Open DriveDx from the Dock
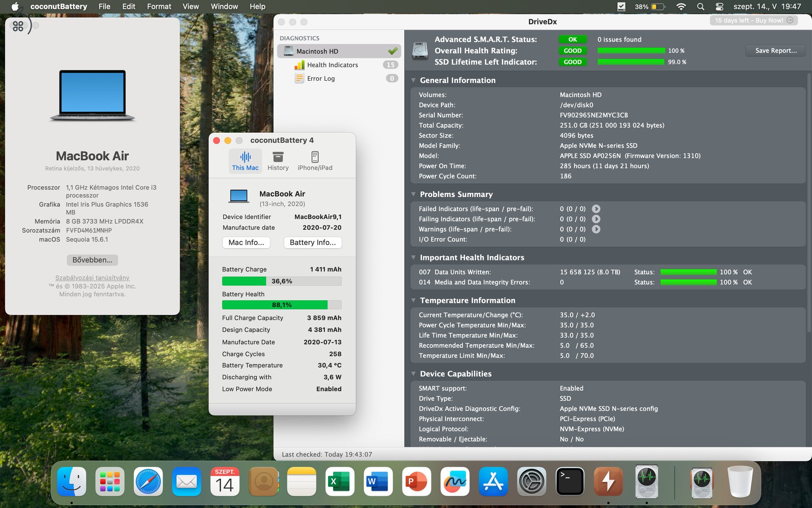 (x=647, y=482)
